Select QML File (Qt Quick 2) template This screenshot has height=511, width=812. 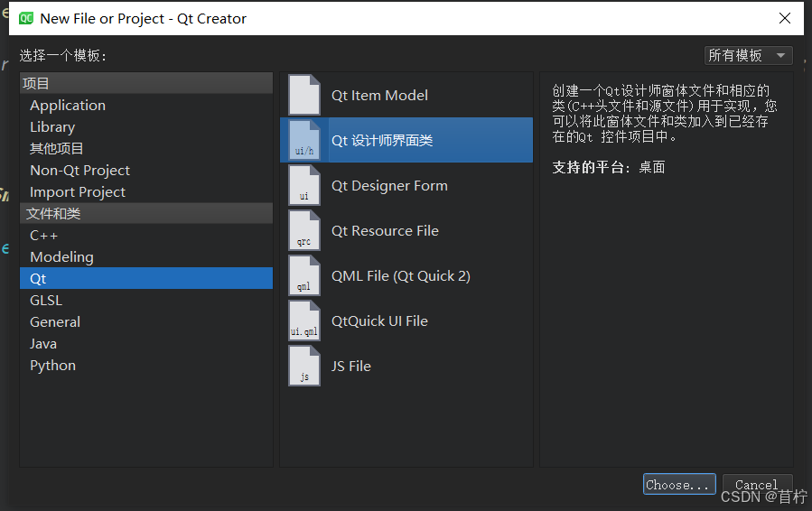pyautogui.click(x=406, y=276)
